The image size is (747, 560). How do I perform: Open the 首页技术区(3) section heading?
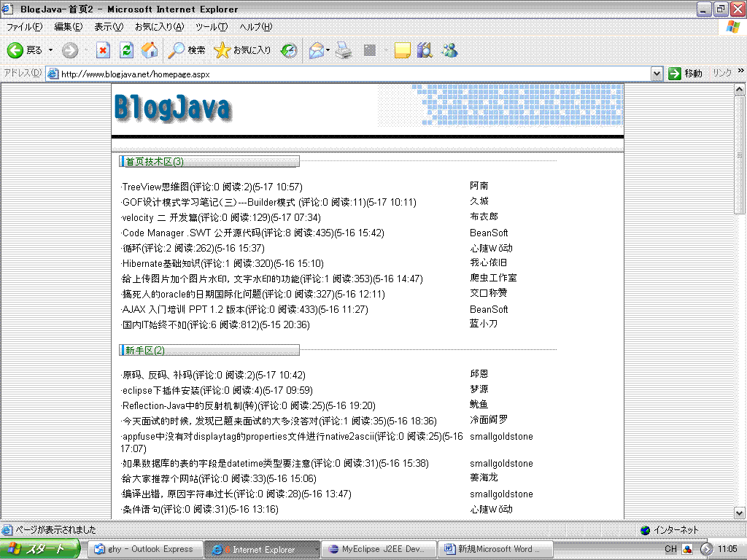(155, 161)
